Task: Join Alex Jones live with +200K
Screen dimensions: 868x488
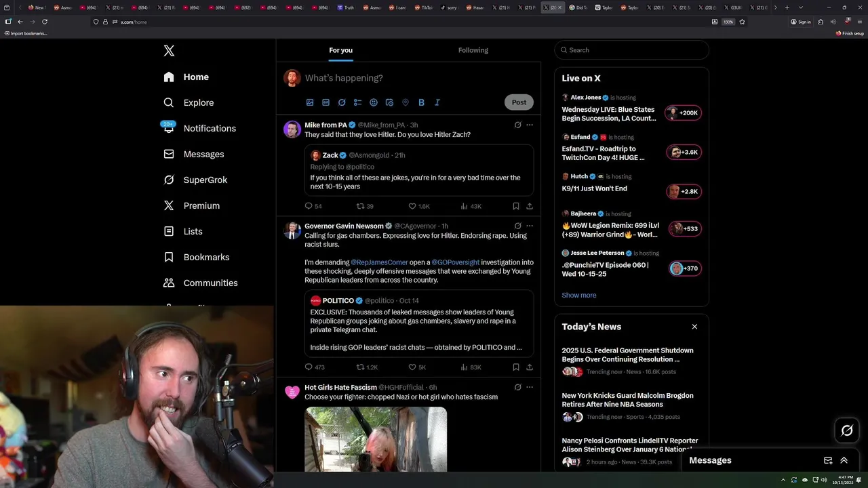Action: [683, 113]
